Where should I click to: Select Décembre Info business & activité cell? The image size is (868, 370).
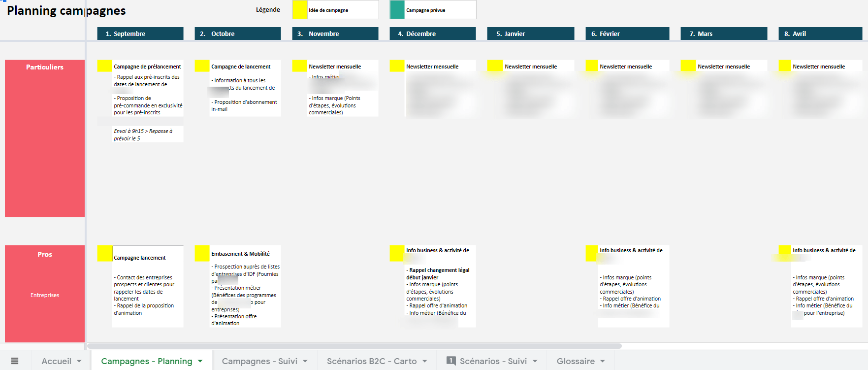(x=438, y=250)
